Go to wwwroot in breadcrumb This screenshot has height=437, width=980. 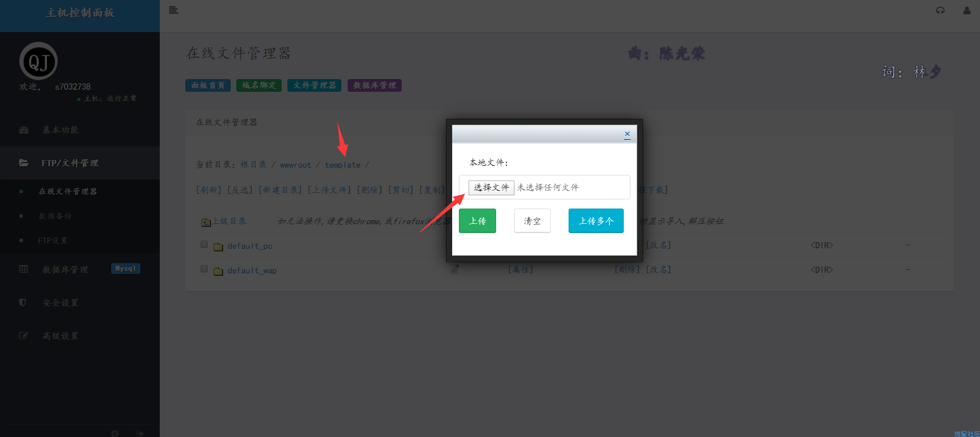coord(296,165)
